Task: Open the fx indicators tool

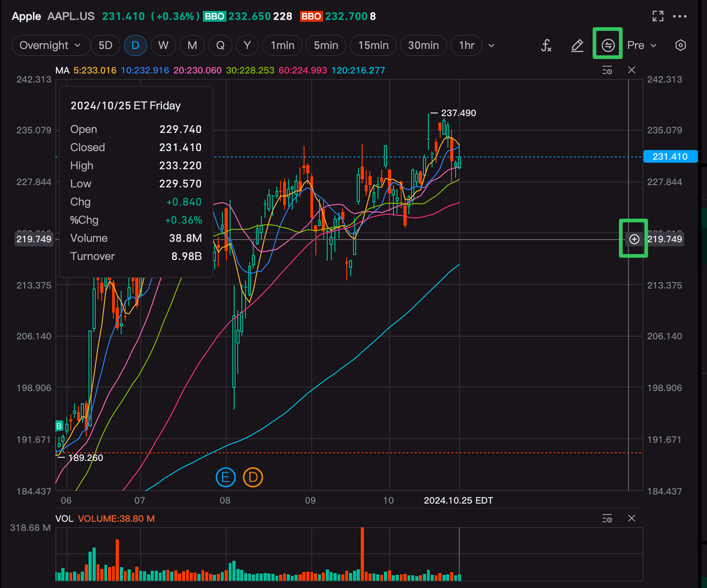Action: [546, 45]
